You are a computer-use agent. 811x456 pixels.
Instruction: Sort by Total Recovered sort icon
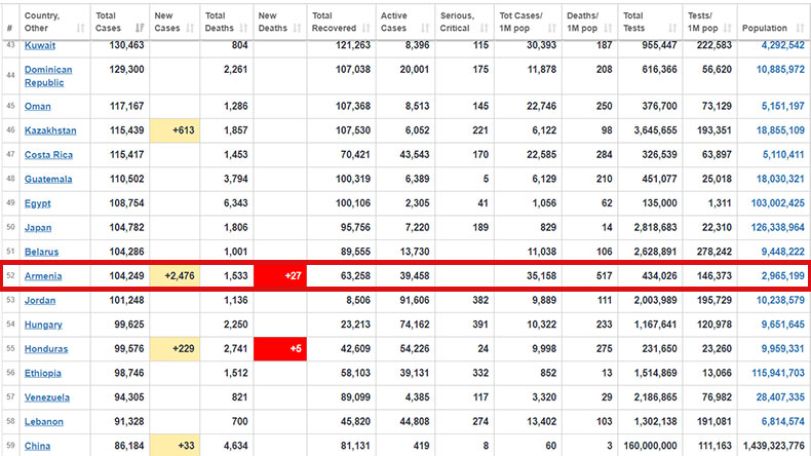[366, 28]
